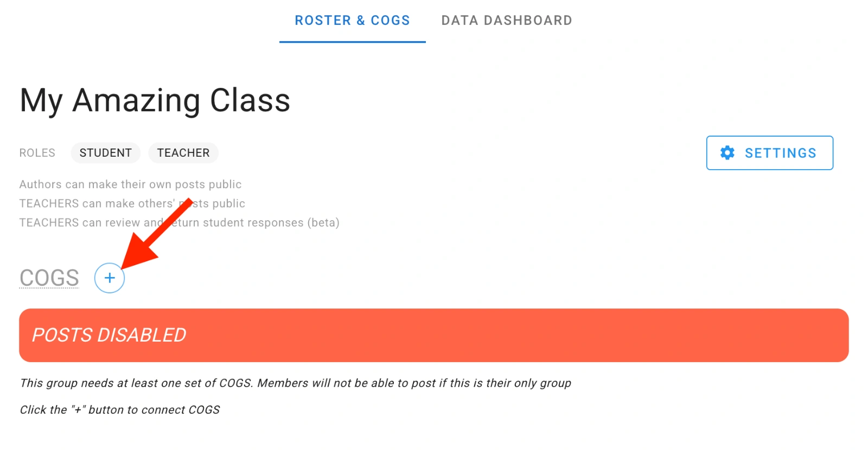Screen dimensions: 868x450
Task: Click the blue underline beneath the active tab
Action: tap(352, 42)
